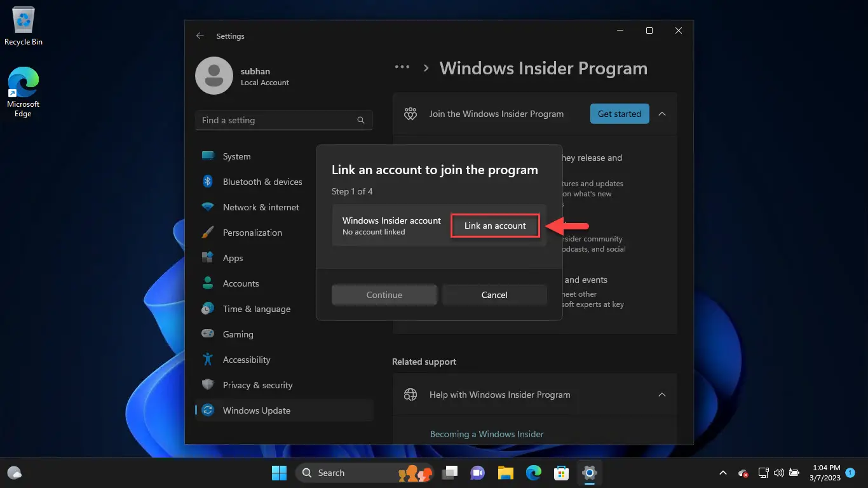Open the notification badge on the taskbar
The width and height of the screenshot is (868, 488).
(850, 473)
